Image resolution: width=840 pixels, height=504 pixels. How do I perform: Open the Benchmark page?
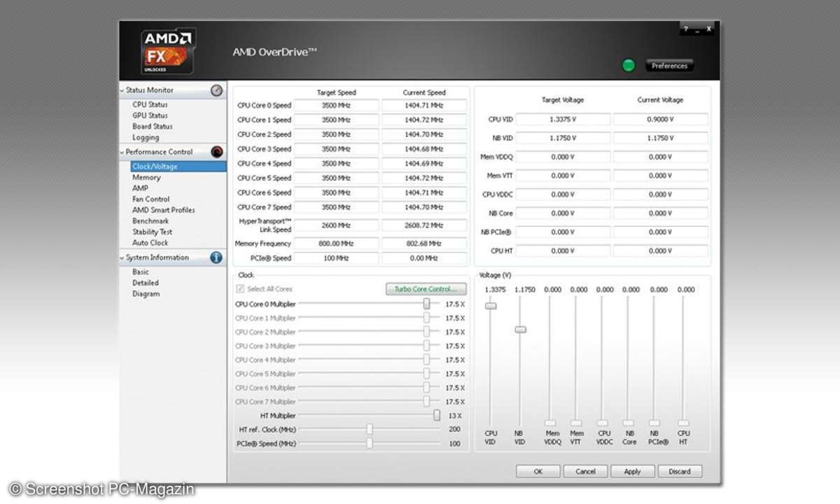coord(150,221)
